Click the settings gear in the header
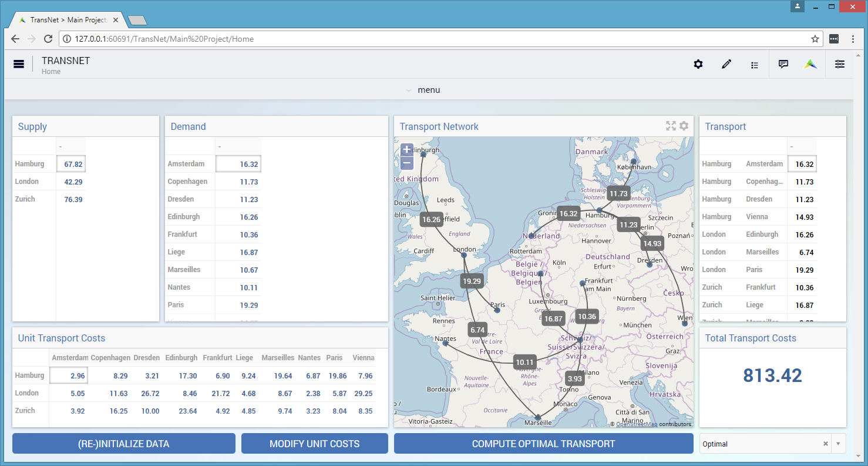The image size is (868, 466). click(x=698, y=64)
